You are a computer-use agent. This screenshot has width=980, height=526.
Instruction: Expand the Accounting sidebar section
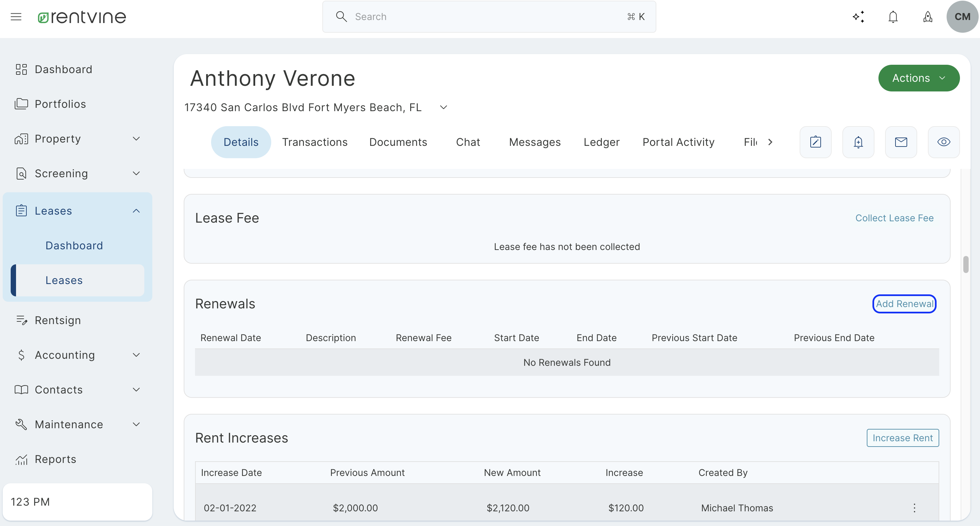pyautogui.click(x=136, y=354)
